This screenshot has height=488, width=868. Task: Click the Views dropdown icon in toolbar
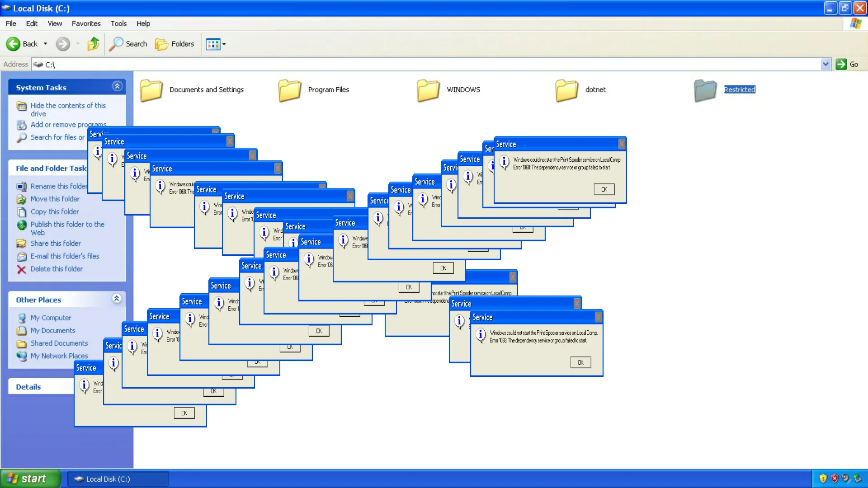point(224,43)
